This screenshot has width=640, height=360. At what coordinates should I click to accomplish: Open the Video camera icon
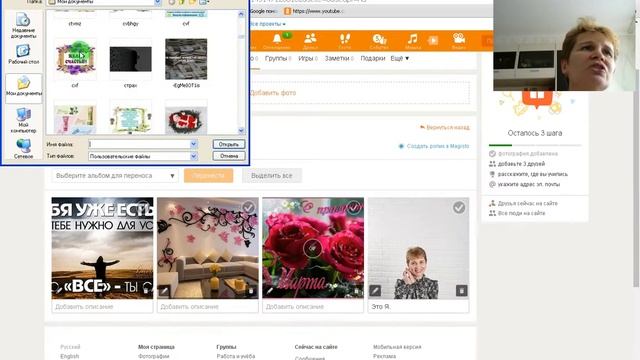pyautogui.click(x=459, y=39)
